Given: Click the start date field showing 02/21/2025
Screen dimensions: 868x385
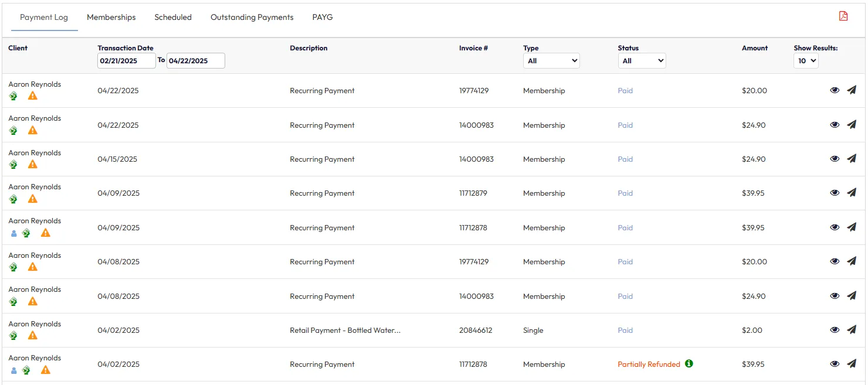Looking at the screenshot, I should tap(126, 60).
